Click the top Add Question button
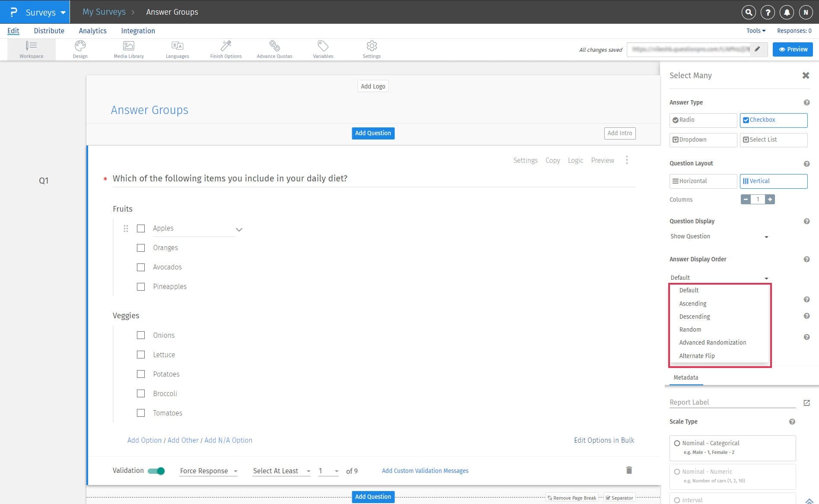The image size is (819, 504). coord(373,133)
